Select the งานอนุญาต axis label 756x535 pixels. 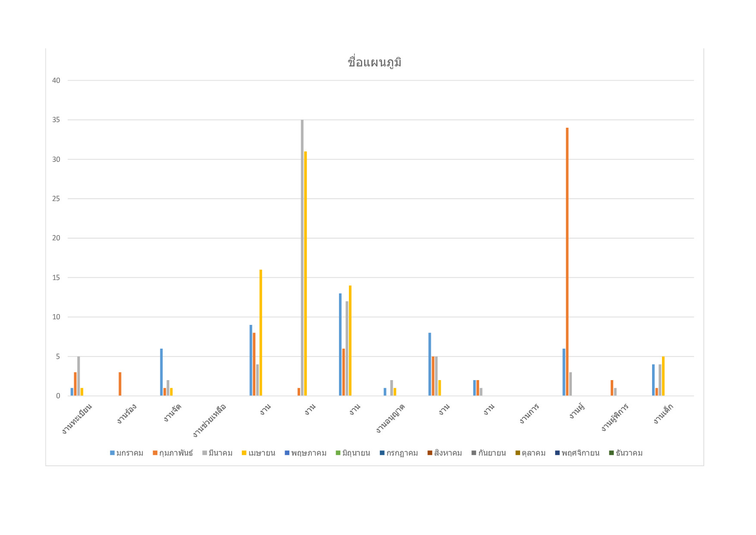pyautogui.click(x=390, y=418)
